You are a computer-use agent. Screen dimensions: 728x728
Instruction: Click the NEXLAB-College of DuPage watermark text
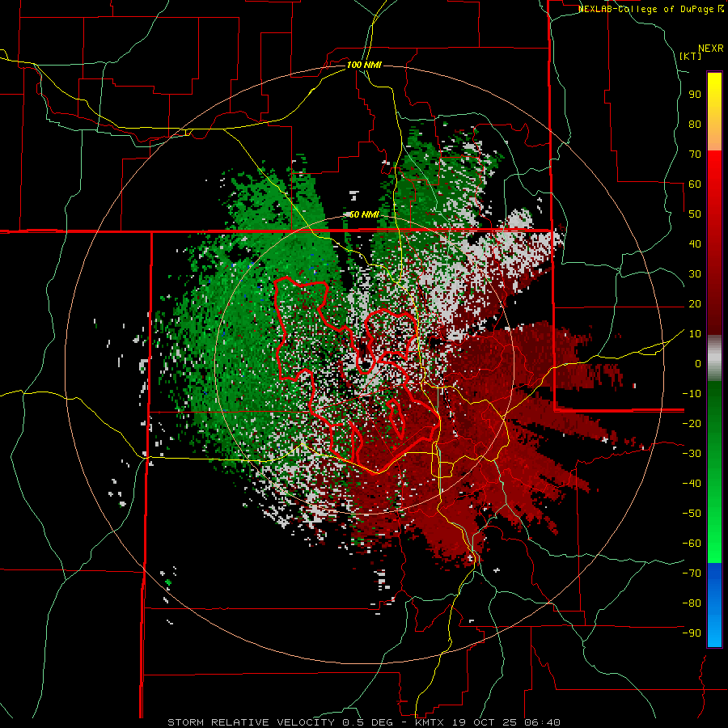click(x=646, y=9)
